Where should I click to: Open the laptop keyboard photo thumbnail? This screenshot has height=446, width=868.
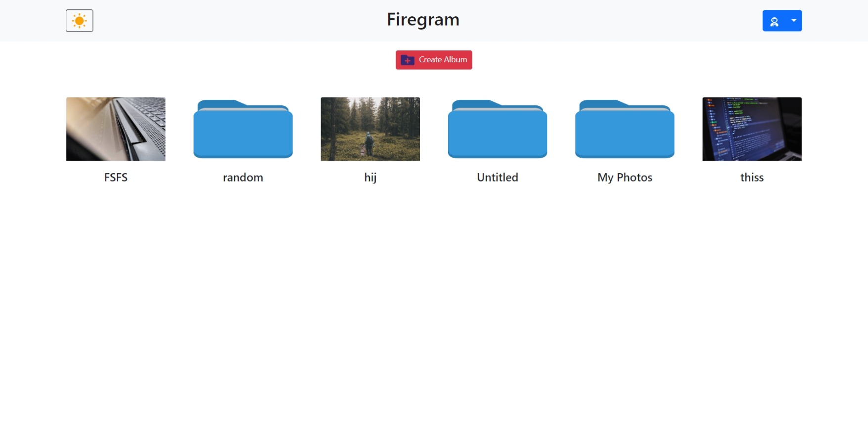click(116, 129)
